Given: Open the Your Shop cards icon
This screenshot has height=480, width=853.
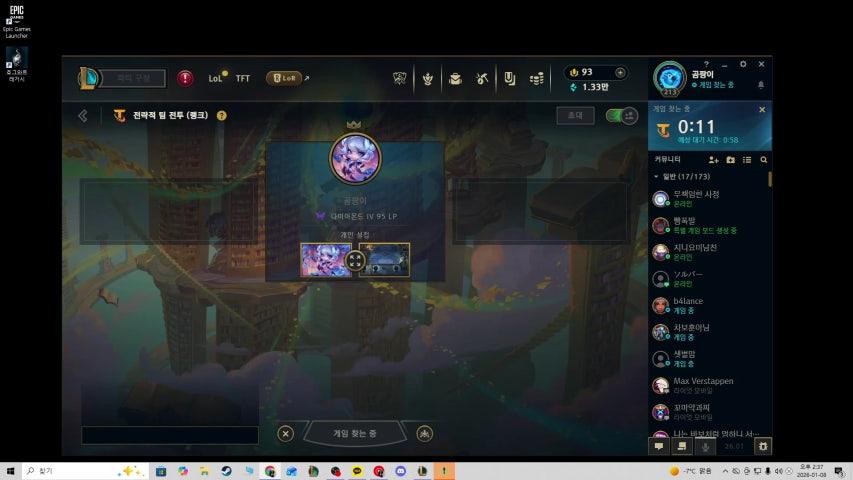Looking at the screenshot, I should tap(509, 78).
